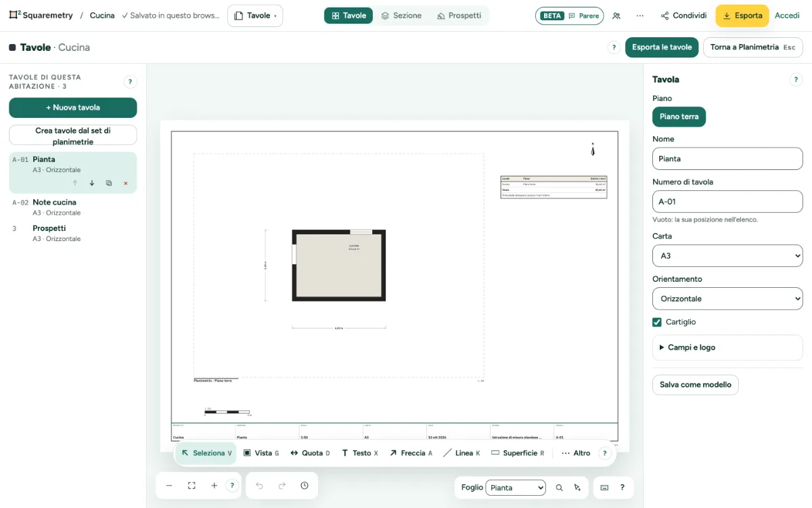The image size is (812, 508).
Task: Select the Linea line tool
Action: (x=461, y=453)
